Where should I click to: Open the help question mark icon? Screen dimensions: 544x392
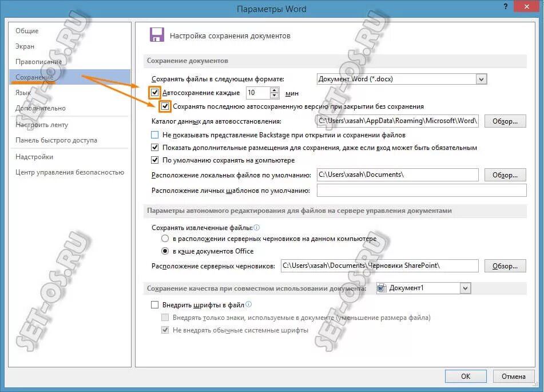[506, 7]
